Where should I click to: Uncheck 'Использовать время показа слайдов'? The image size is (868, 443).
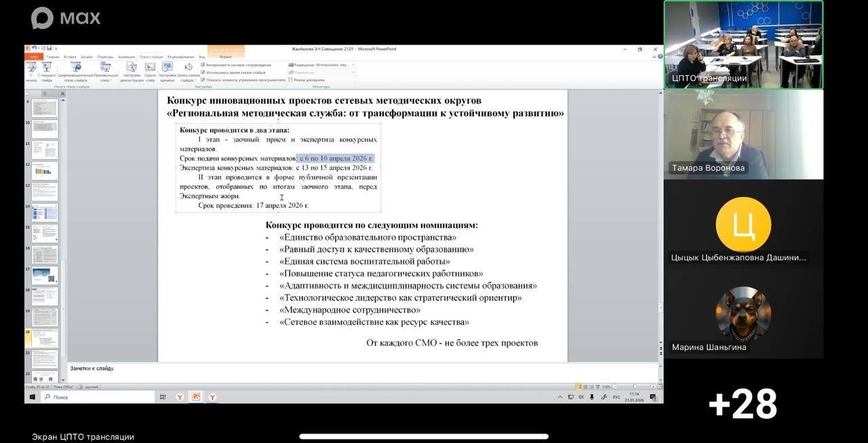pos(203,72)
